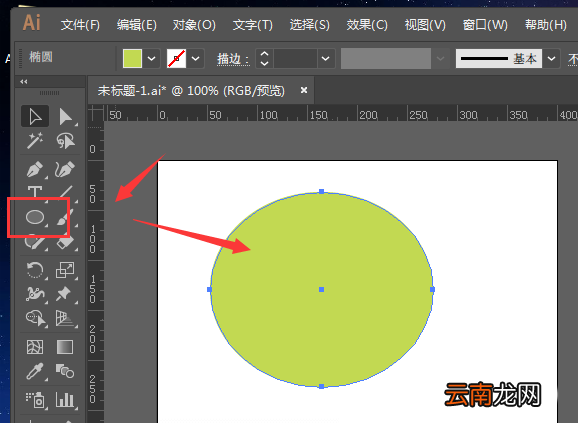Open the 文字(T) menu
Screen dimensions: 578x423
253,25
